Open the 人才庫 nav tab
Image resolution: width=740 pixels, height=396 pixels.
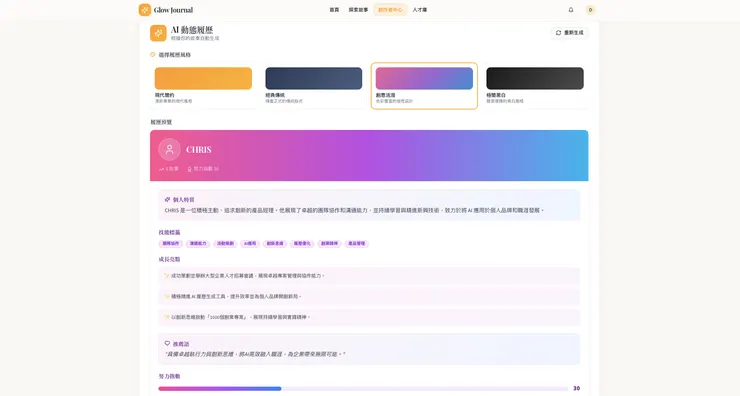click(x=420, y=10)
